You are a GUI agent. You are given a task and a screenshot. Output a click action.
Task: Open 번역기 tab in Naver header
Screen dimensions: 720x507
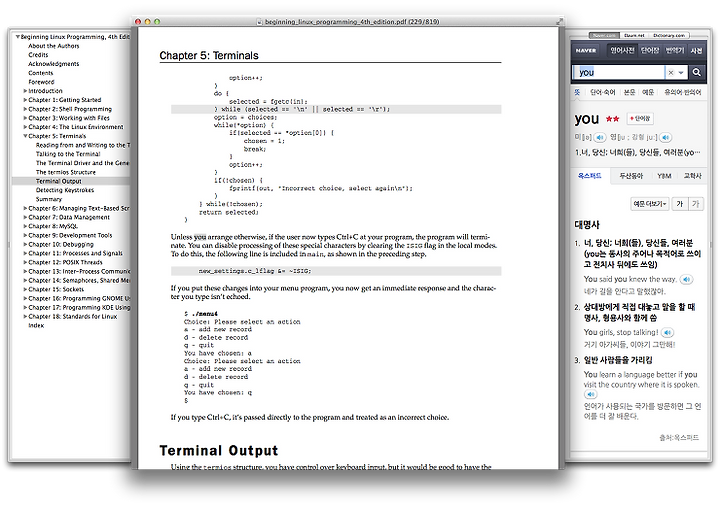coord(675,51)
